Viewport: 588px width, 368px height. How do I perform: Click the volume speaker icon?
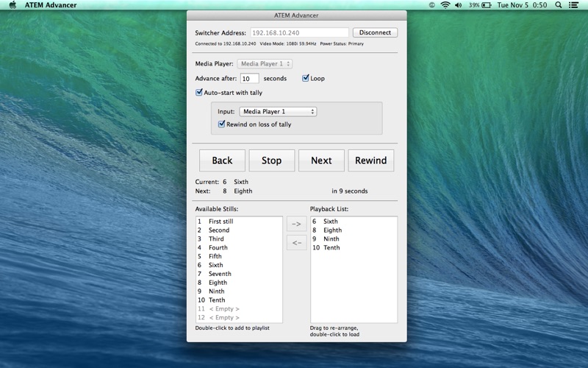pos(458,5)
